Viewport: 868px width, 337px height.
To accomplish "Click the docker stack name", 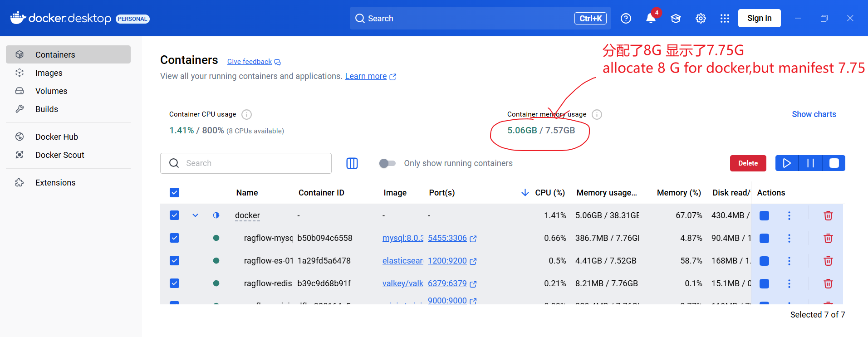I will [x=247, y=215].
